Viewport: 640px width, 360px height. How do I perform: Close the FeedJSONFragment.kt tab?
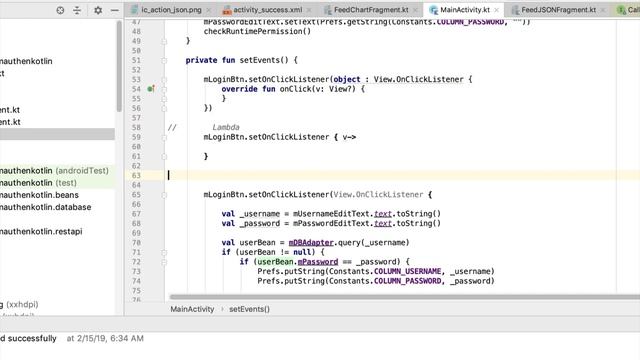[603, 10]
